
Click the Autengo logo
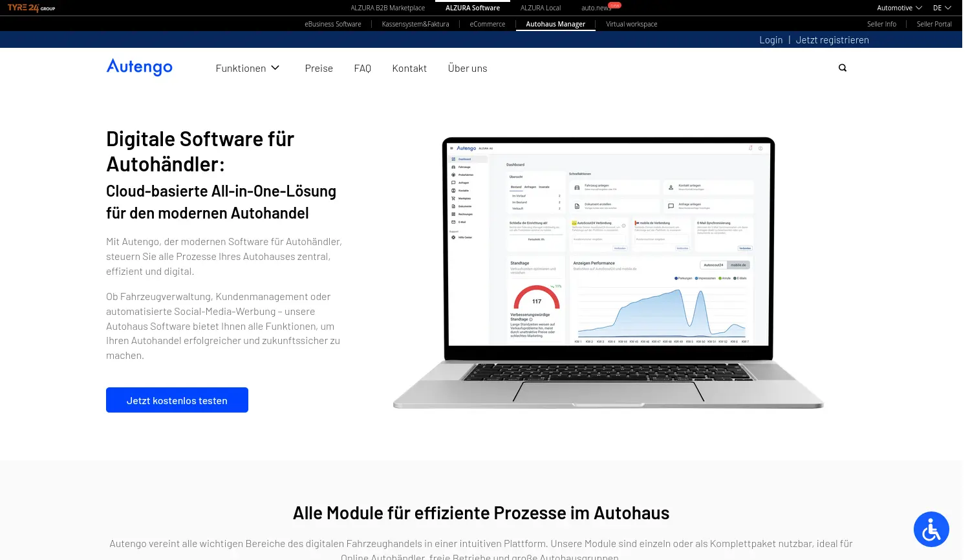click(x=139, y=67)
